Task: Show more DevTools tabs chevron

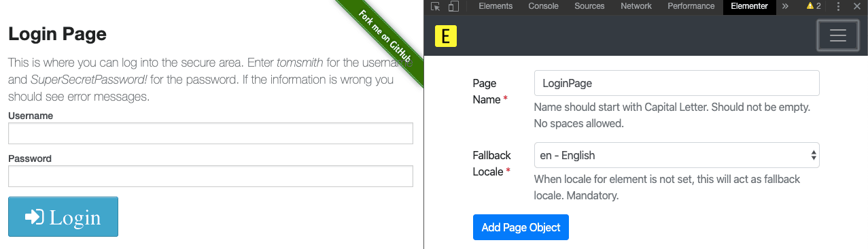Action: 785,6
